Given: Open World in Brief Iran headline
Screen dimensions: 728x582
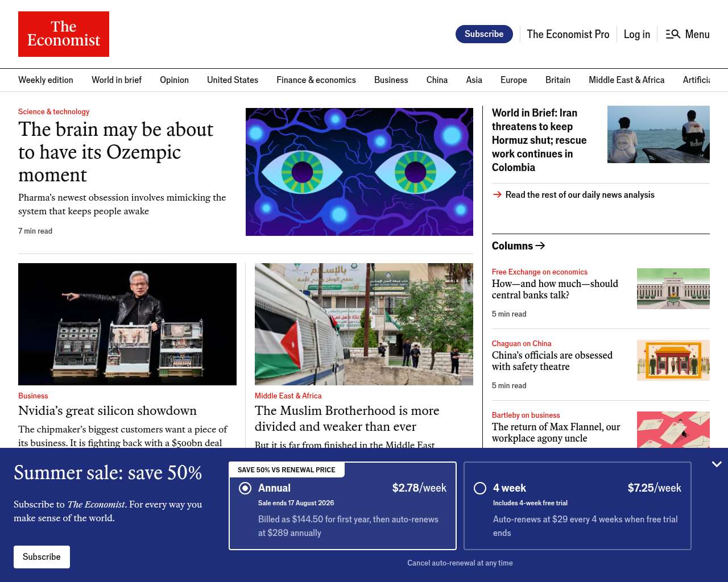Looking at the screenshot, I should [539, 140].
